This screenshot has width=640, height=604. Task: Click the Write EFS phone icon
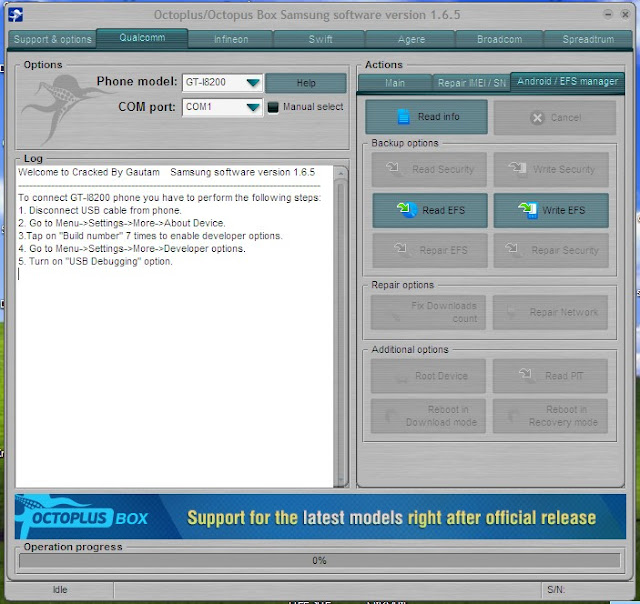[528, 210]
